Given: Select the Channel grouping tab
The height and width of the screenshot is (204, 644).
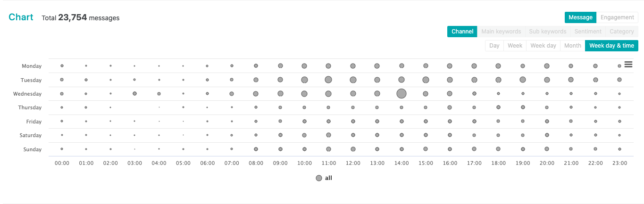Looking at the screenshot, I should pyautogui.click(x=462, y=32).
